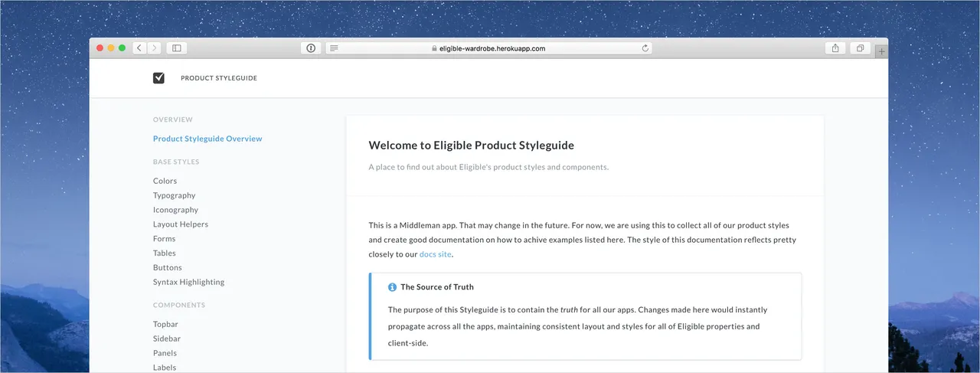This screenshot has height=373, width=980.
Task: Open the Colors page
Action: click(x=165, y=181)
